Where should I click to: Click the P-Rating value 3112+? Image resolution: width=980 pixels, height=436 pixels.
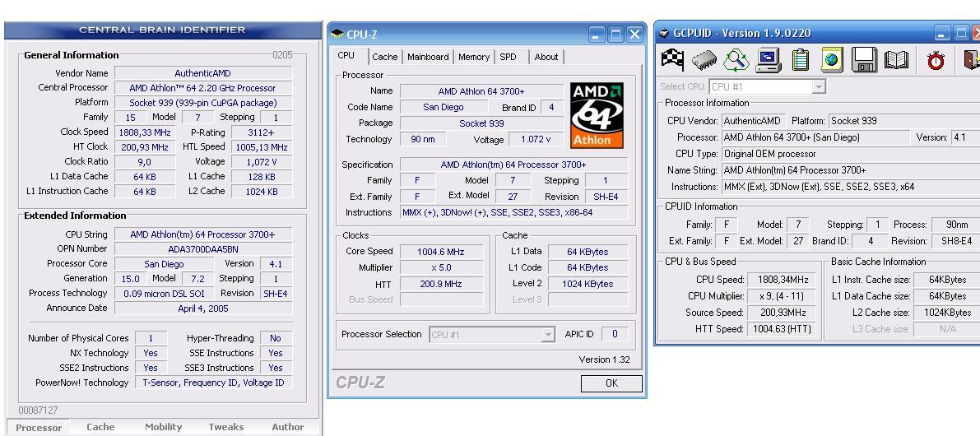coord(261,132)
